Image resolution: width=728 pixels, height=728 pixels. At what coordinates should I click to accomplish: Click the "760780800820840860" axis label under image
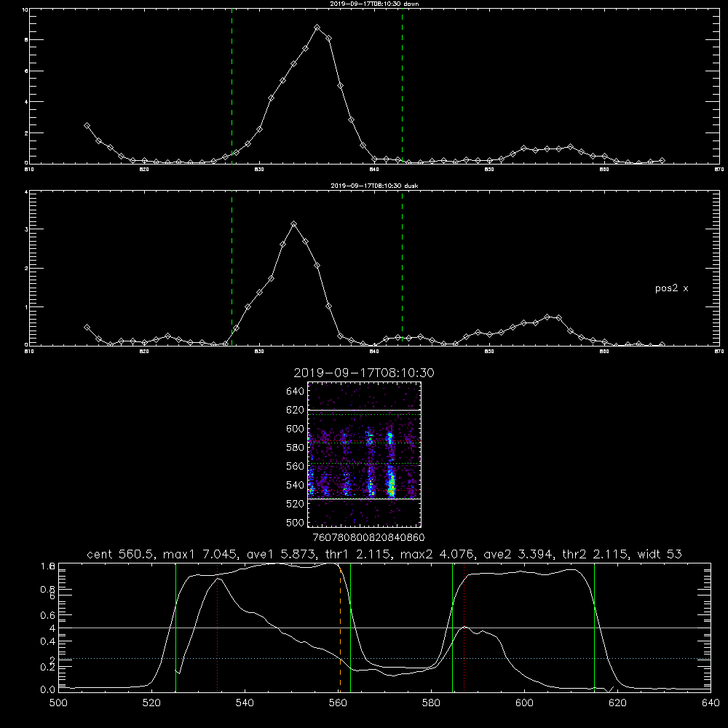click(368, 538)
